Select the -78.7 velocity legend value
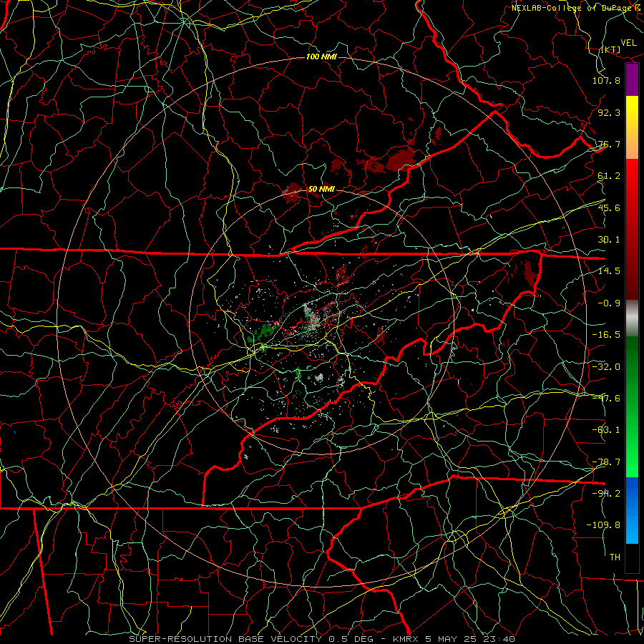The image size is (644, 644). pos(606,462)
